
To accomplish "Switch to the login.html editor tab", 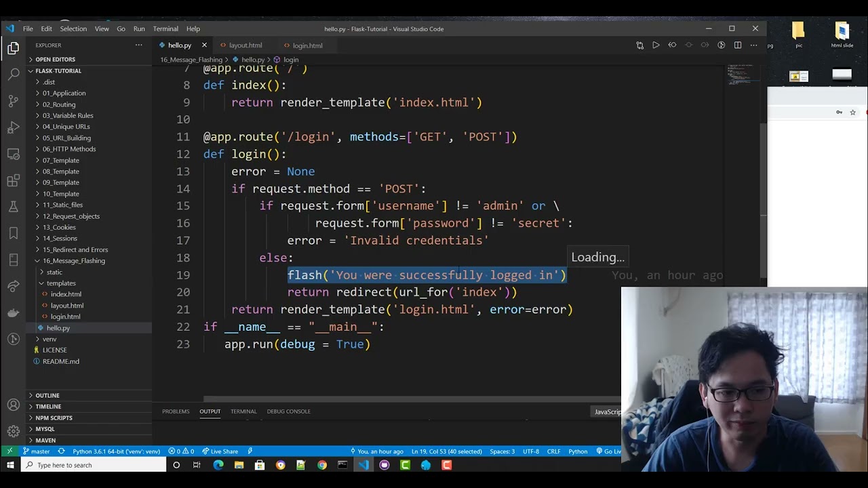I will pos(307,45).
